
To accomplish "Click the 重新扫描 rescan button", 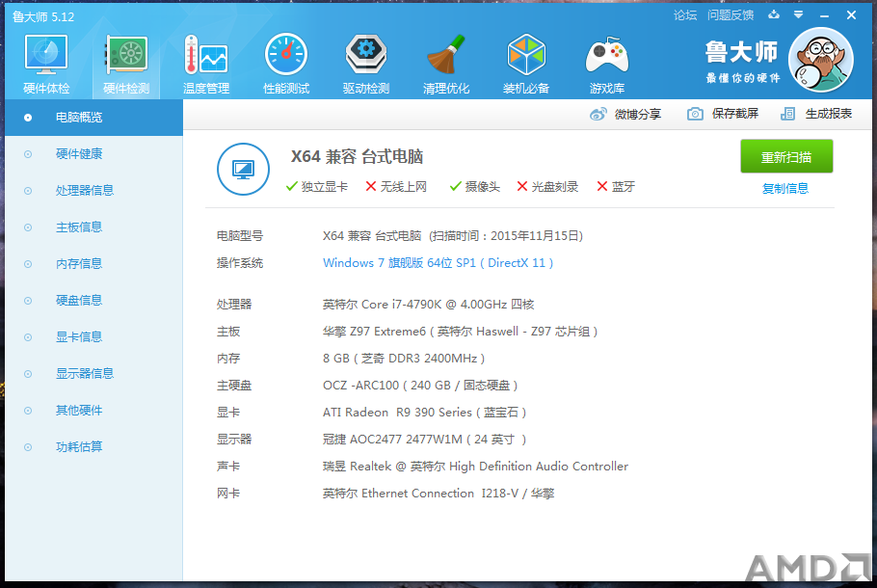I will (x=786, y=157).
